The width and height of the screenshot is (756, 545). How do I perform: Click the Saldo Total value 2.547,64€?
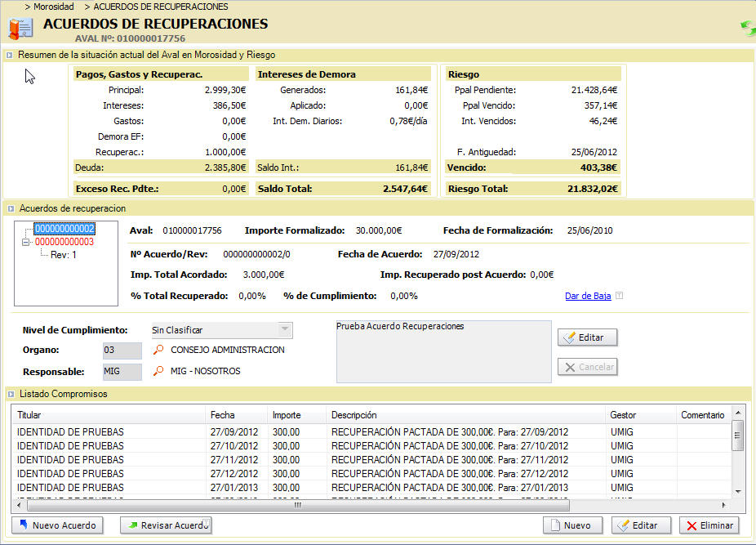(x=405, y=189)
